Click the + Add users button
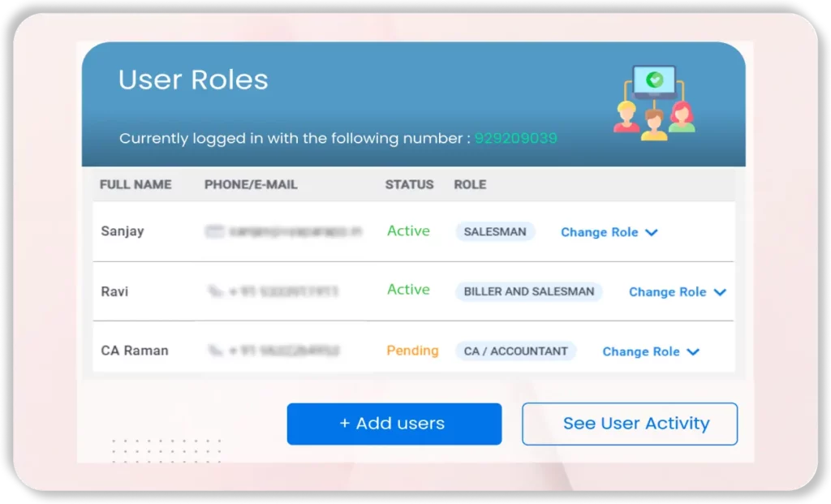831x504 pixels. tap(394, 423)
